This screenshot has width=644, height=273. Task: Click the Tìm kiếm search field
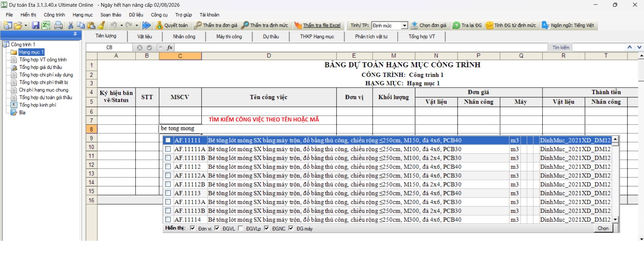pyautogui.click(x=598, y=47)
